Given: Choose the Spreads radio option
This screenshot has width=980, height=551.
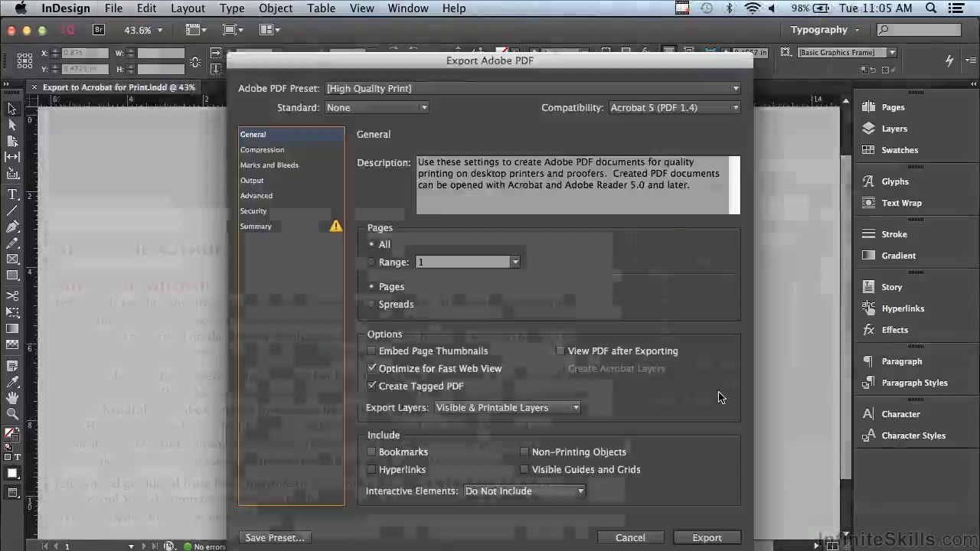Looking at the screenshot, I should point(371,304).
